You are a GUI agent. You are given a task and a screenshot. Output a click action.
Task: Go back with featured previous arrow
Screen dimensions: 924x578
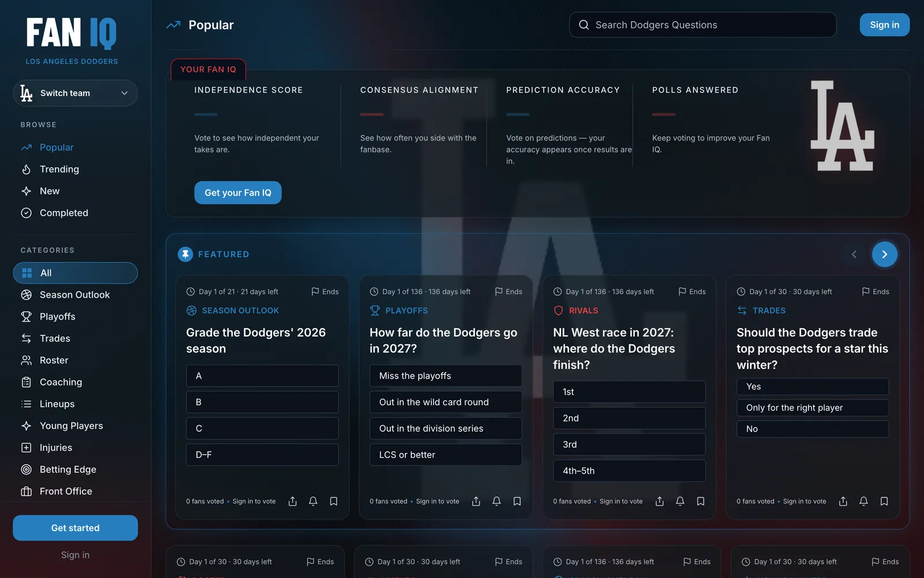coord(854,254)
